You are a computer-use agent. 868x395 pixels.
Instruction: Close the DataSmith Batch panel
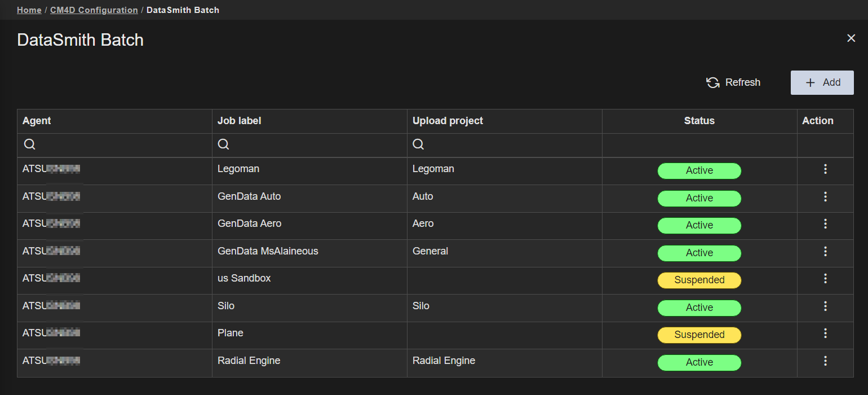851,38
